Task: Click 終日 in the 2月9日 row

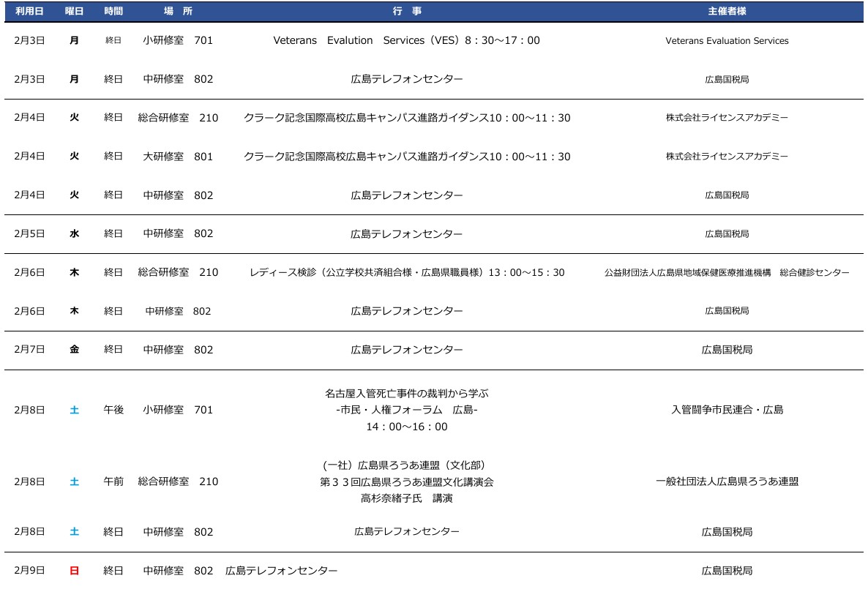Action: [x=113, y=571]
